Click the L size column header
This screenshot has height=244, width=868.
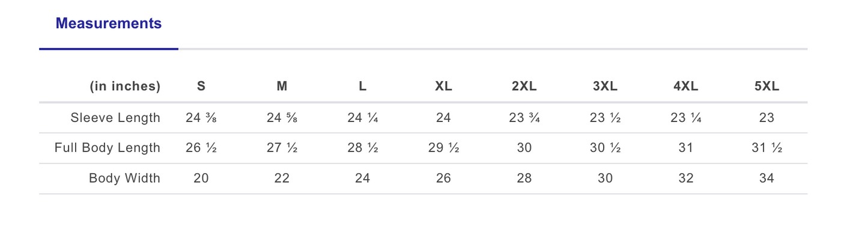coord(362,87)
